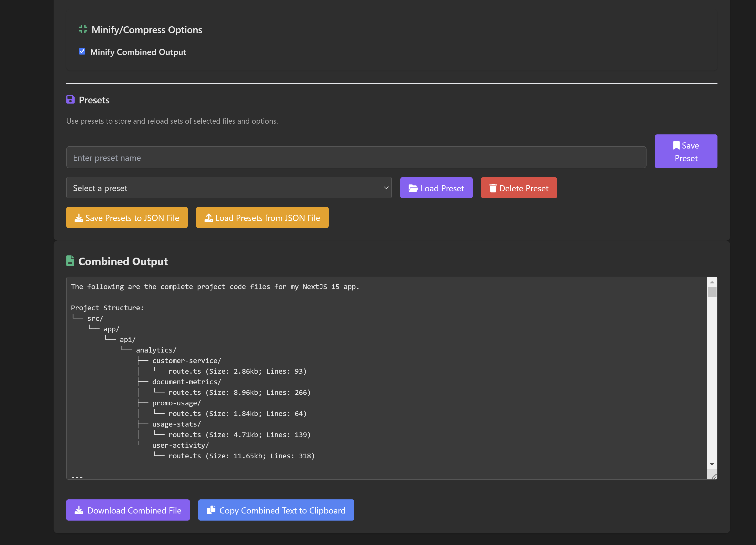Click the purple Presets floppy disk icon

[70, 100]
